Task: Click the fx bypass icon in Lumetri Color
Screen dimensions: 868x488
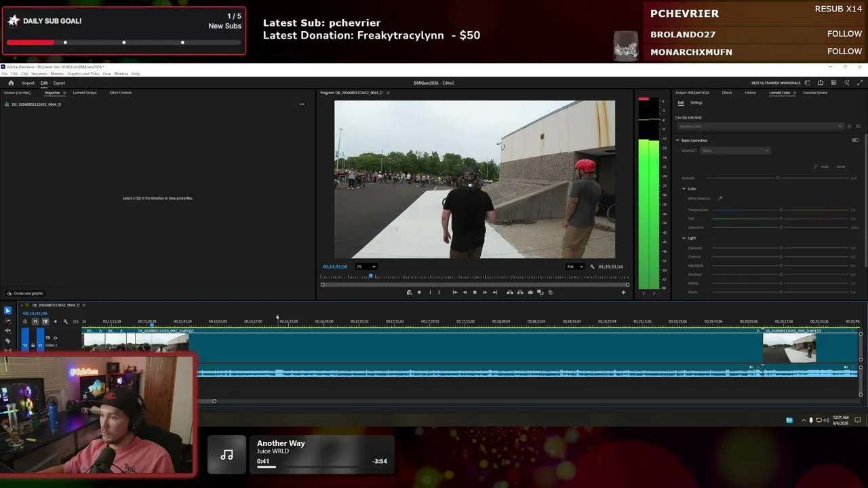Action: tap(850, 126)
